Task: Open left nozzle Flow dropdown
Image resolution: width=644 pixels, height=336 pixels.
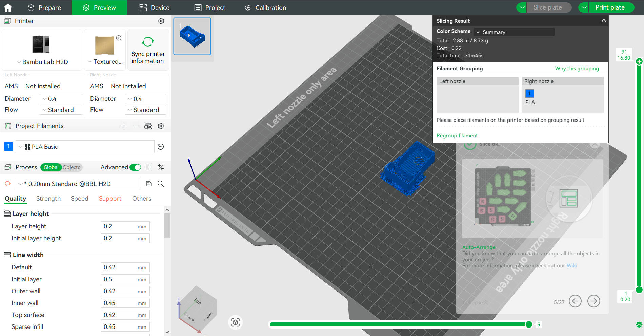Action: pyautogui.click(x=61, y=110)
